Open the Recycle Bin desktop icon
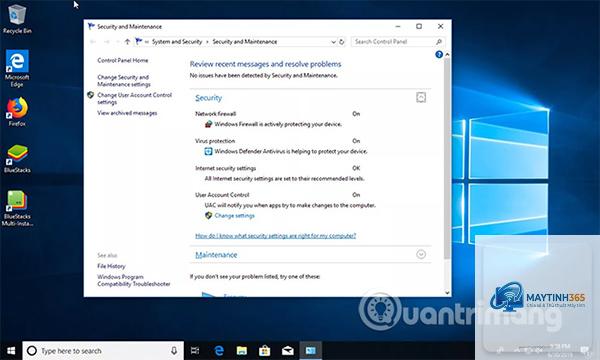Viewport: 600px width, 360px height. [16, 19]
